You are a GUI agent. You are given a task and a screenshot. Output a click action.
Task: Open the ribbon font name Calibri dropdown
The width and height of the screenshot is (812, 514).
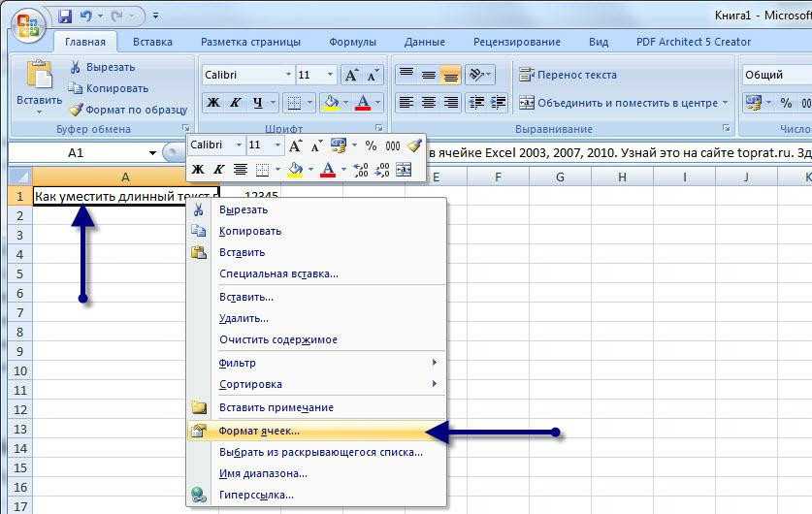coord(288,75)
